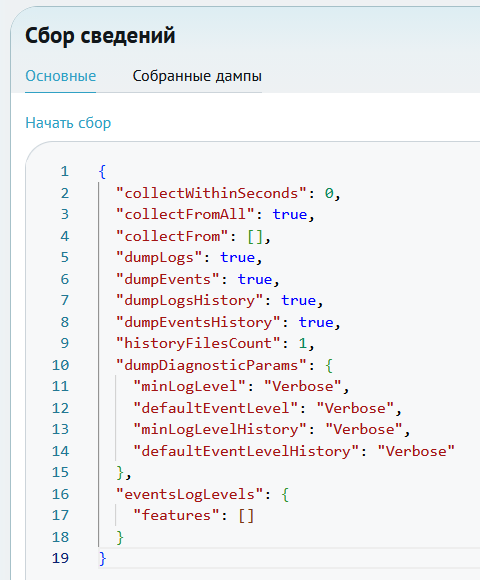Click the "minLogLevel" key on line 11
Screen dimensions: 480x580
190,387
